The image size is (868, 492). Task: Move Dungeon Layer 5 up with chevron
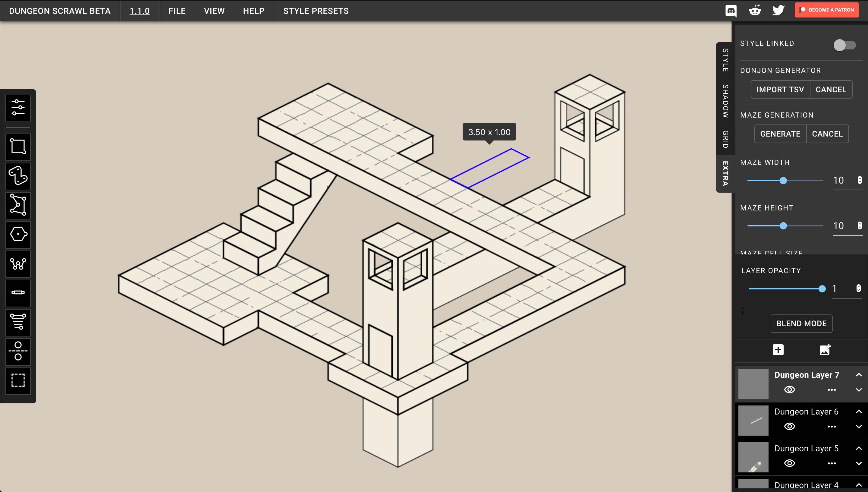coord(859,448)
